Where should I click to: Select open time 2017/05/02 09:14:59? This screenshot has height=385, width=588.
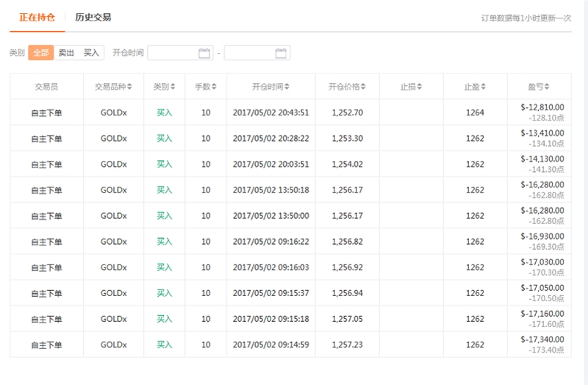point(270,345)
